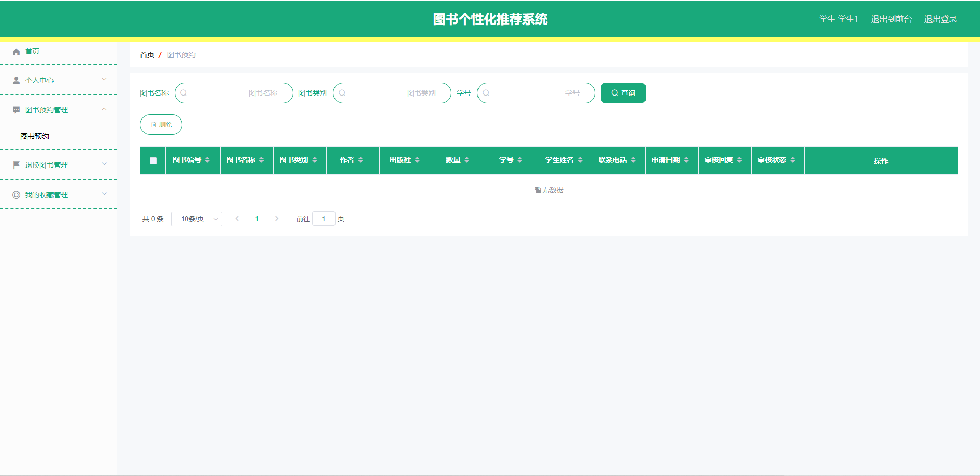Click the 图书个性化推荐系统 title
Image resolution: width=980 pixels, height=476 pixels.
tap(490, 19)
